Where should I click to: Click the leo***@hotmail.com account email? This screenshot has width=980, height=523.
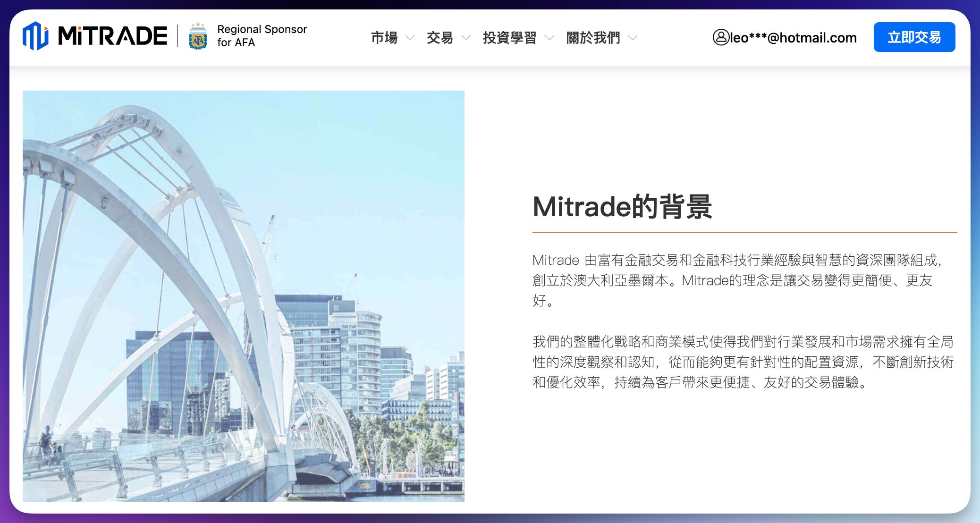(x=793, y=38)
